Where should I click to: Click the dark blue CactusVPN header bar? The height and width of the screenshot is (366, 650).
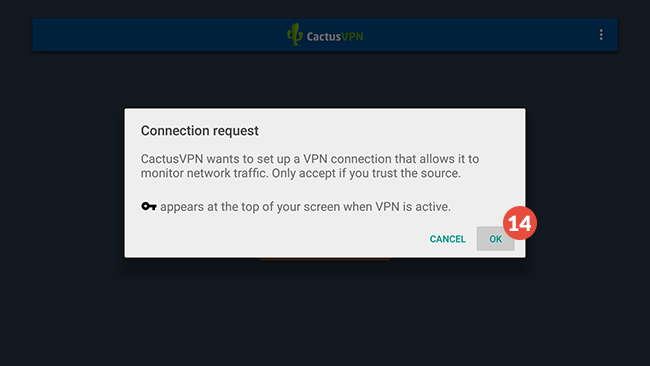[x=325, y=35]
